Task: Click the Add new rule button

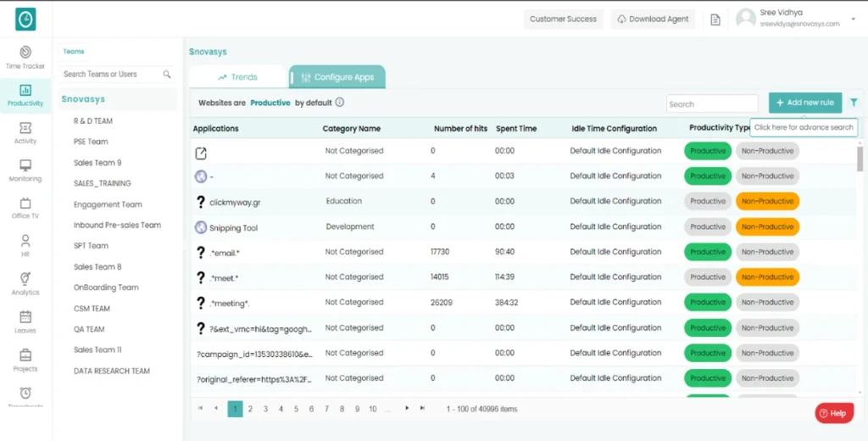Action: pos(805,103)
